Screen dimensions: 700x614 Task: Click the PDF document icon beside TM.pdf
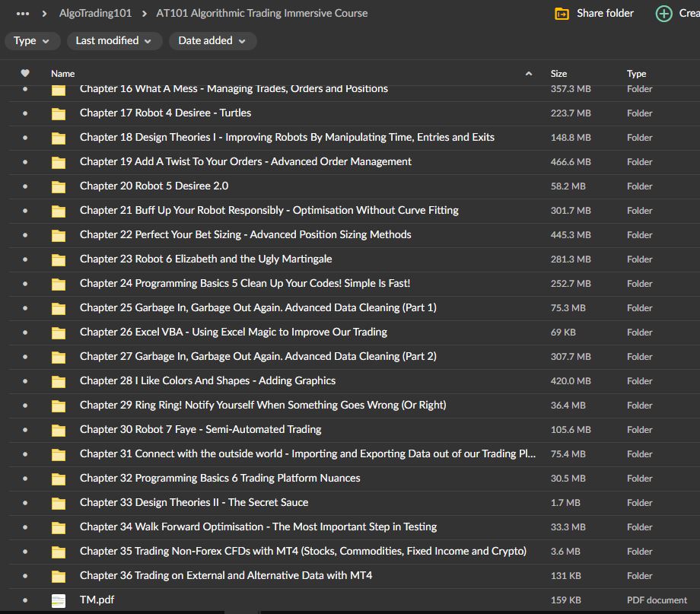pos(59,600)
